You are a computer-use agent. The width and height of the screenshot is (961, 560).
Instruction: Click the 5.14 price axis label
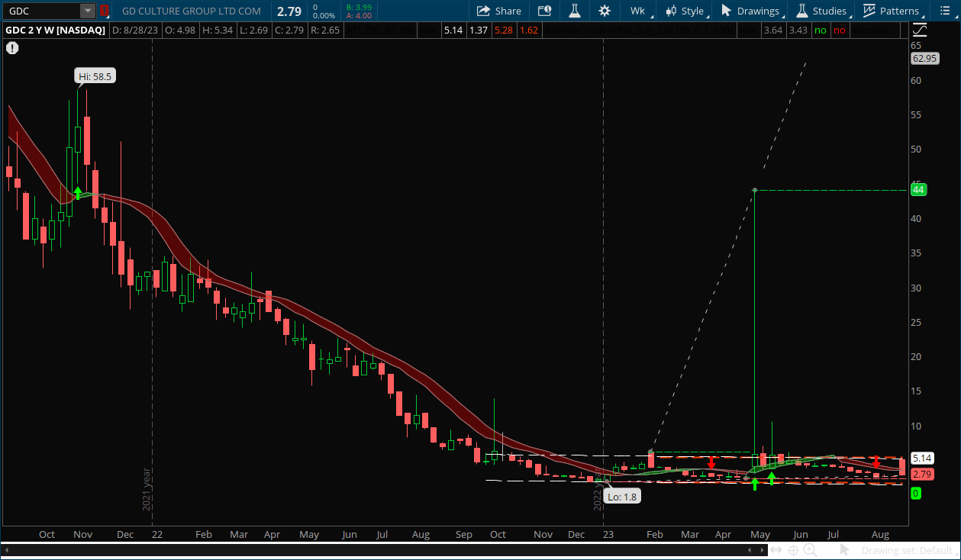click(922, 459)
